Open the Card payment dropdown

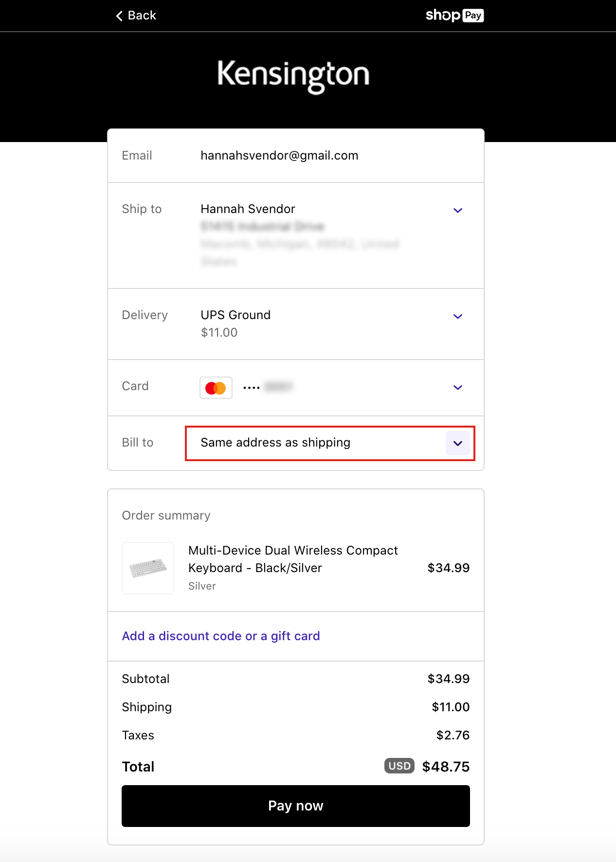[x=457, y=387]
